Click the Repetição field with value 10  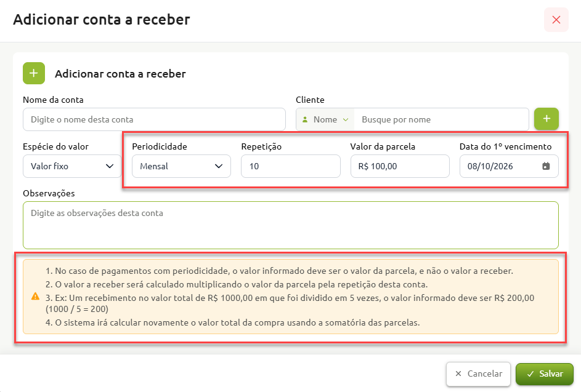coord(291,166)
